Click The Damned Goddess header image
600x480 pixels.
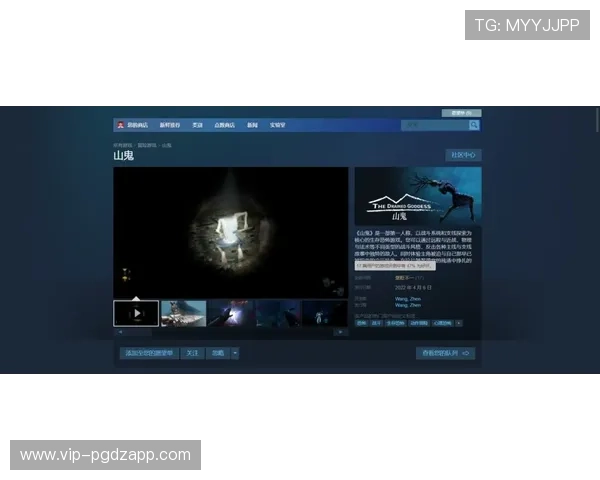point(418,196)
